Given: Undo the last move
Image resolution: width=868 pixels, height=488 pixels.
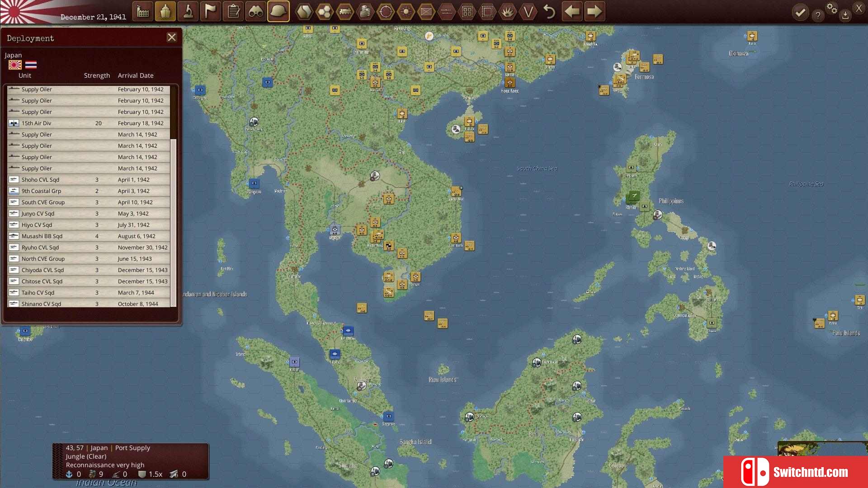Looking at the screenshot, I should click(x=549, y=11).
